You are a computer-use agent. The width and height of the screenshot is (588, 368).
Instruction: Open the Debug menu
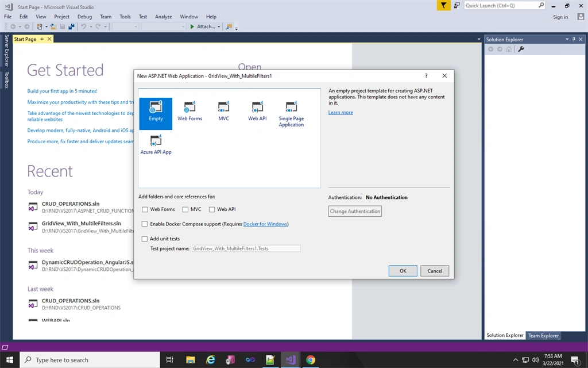point(85,17)
